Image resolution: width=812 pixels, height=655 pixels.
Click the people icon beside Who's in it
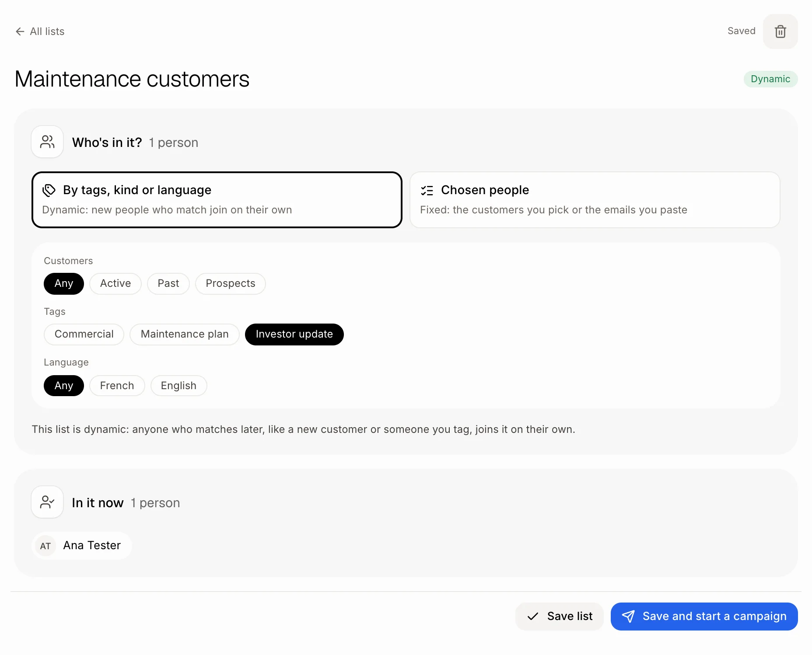coord(47,142)
